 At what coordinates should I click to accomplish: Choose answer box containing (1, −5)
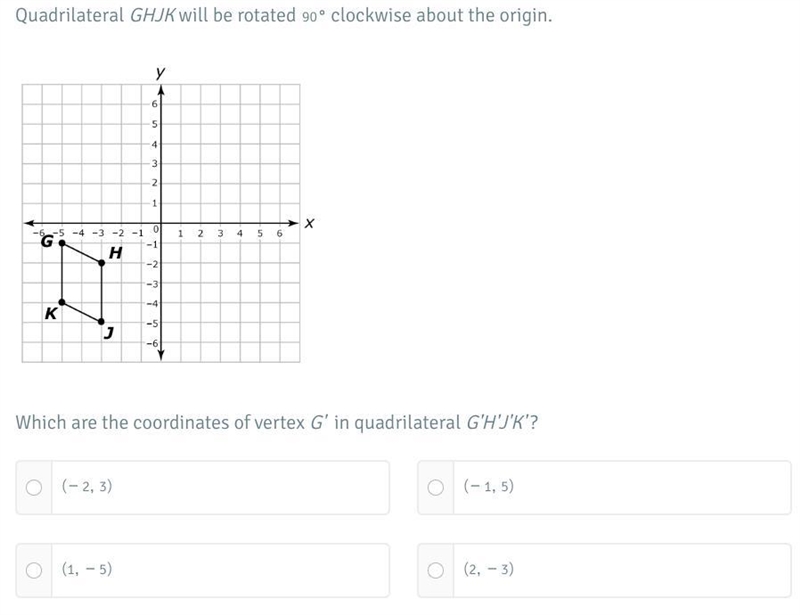pyautogui.click(x=203, y=570)
